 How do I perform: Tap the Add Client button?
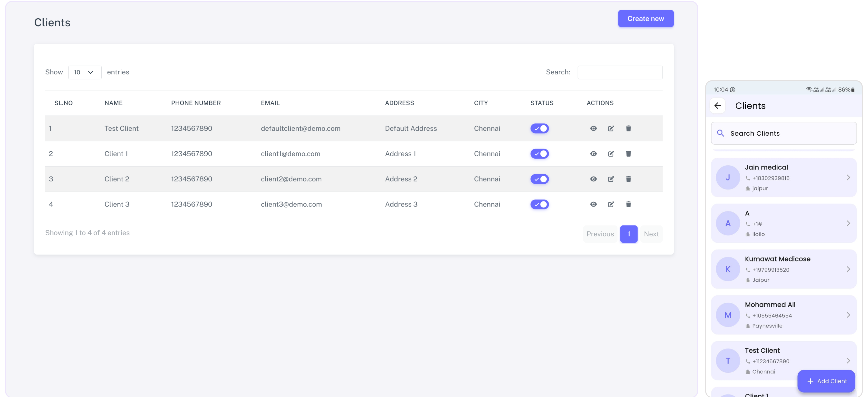point(826,381)
